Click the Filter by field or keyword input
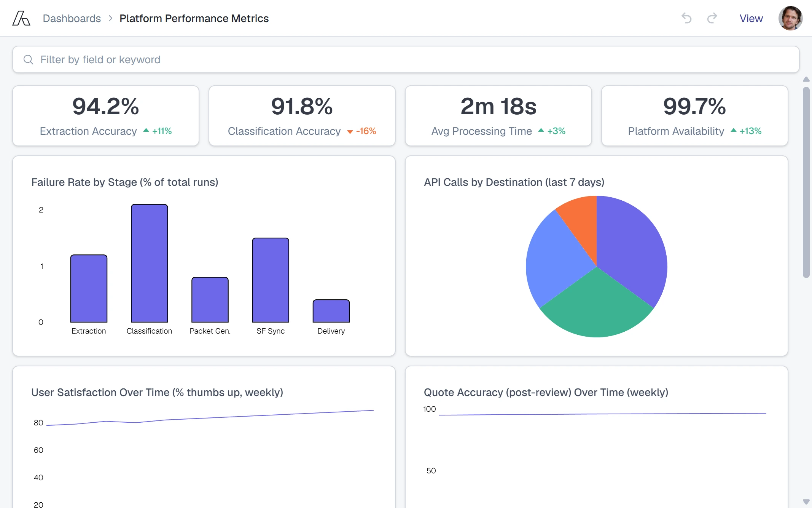This screenshot has height=508, width=812. coord(406,59)
